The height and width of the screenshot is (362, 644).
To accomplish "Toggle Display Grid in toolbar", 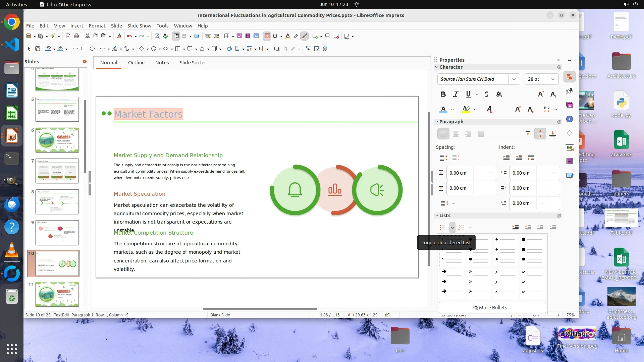I will point(176,36).
